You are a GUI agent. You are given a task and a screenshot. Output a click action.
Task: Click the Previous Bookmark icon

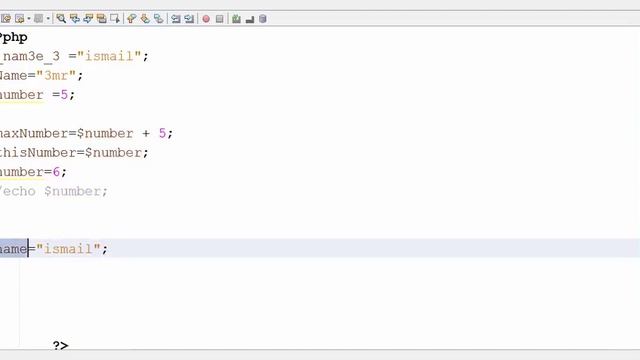(x=131, y=19)
